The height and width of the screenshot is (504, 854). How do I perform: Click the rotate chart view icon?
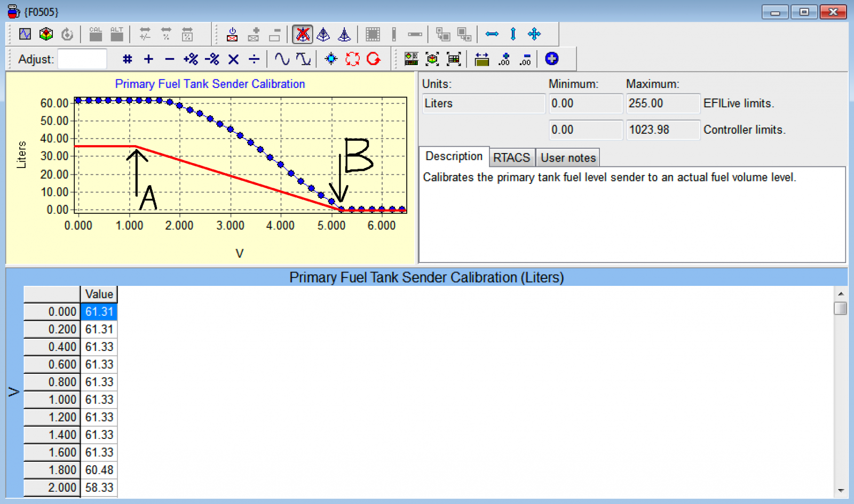[67, 34]
